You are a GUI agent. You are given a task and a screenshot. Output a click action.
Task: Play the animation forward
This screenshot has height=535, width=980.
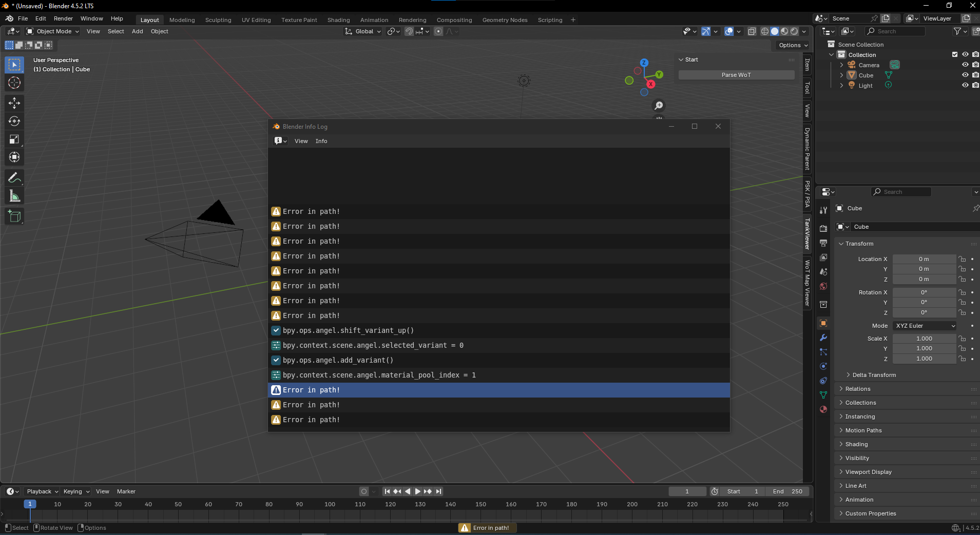417,491
